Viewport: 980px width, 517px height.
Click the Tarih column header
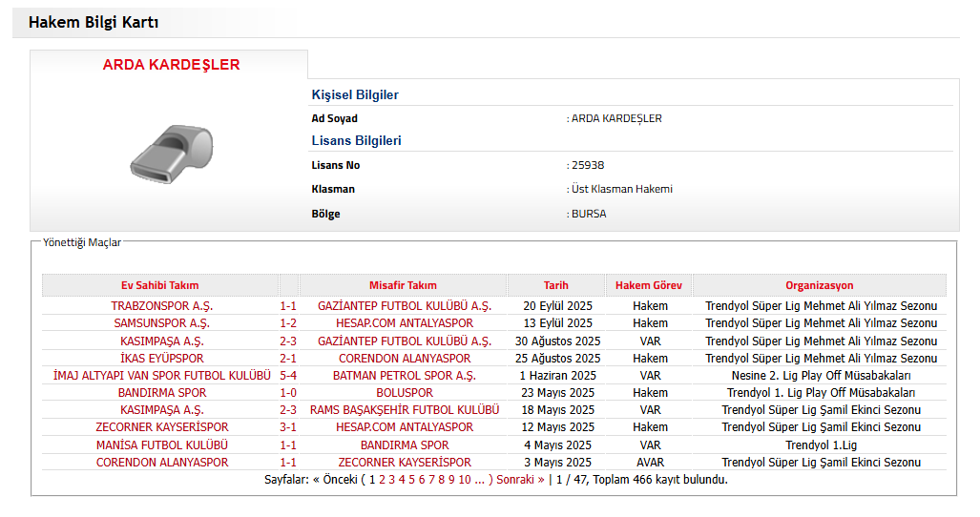(x=555, y=285)
